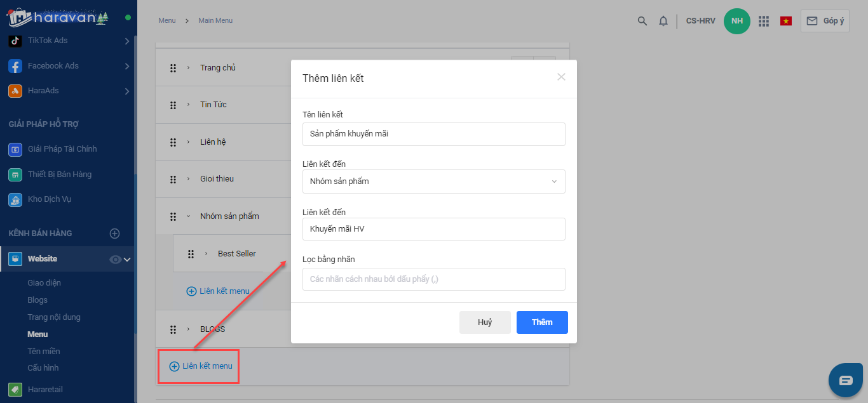Expand Facebook Ads submenu arrow
The height and width of the screenshot is (403, 868).
(x=127, y=66)
